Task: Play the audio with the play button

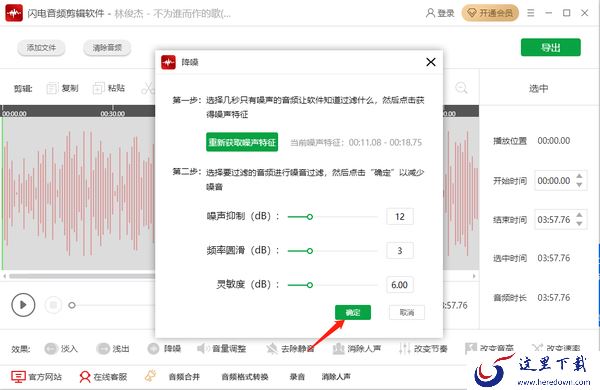Action: point(23,305)
